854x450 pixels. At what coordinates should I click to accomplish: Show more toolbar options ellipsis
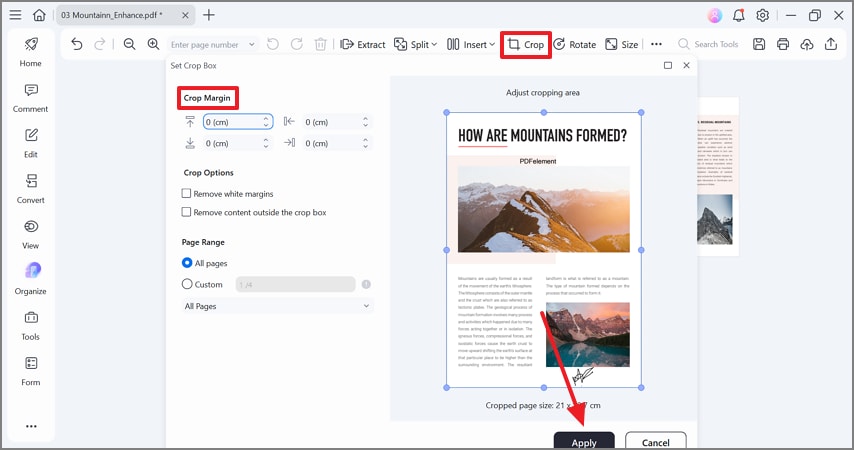pyautogui.click(x=656, y=44)
